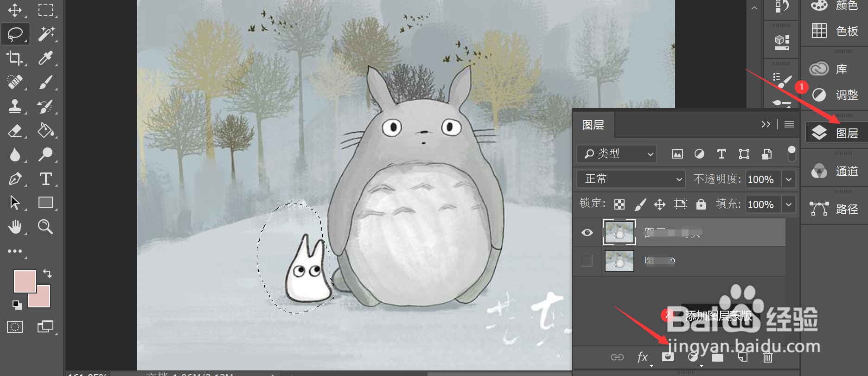Image resolution: width=868 pixels, height=376 pixels.
Task: Select the Path Selection arrow tool
Action: pos(15,203)
